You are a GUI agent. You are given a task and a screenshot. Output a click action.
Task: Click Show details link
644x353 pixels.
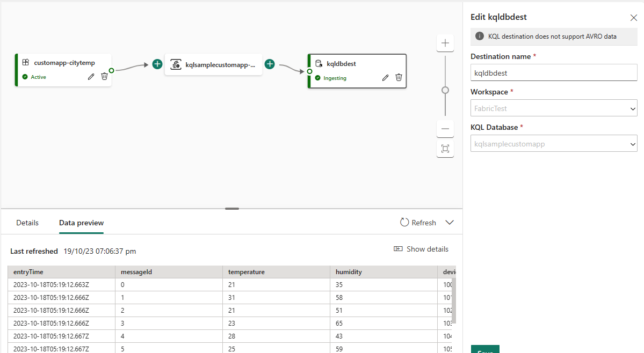(x=421, y=249)
